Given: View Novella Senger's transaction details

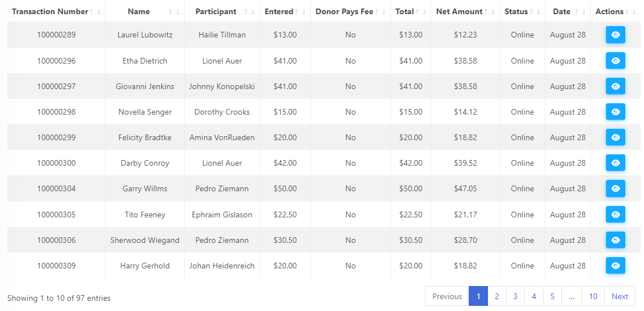Looking at the screenshot, I should point(615,112).
